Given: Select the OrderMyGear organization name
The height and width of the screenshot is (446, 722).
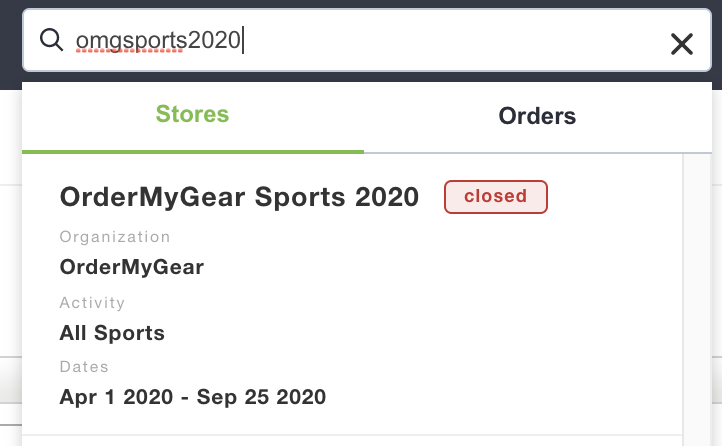Looking at the screenshot, I should 132,267.
